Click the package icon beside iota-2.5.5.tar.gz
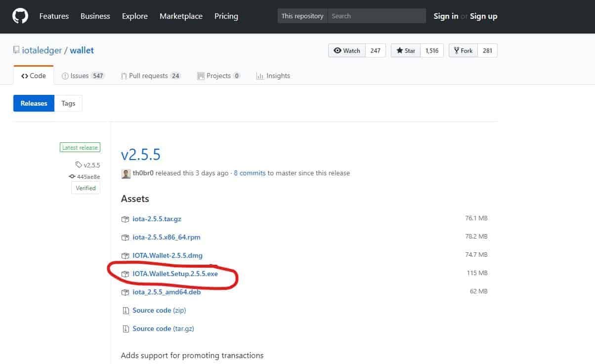 pyautogui.click(x=125, y=219)
